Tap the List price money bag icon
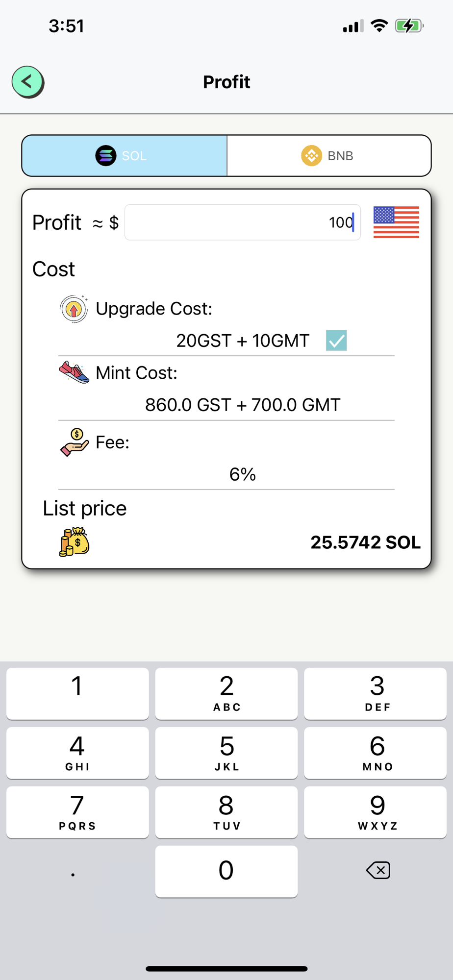This screenshot has height=980, width=453. [x=74, y=542]
